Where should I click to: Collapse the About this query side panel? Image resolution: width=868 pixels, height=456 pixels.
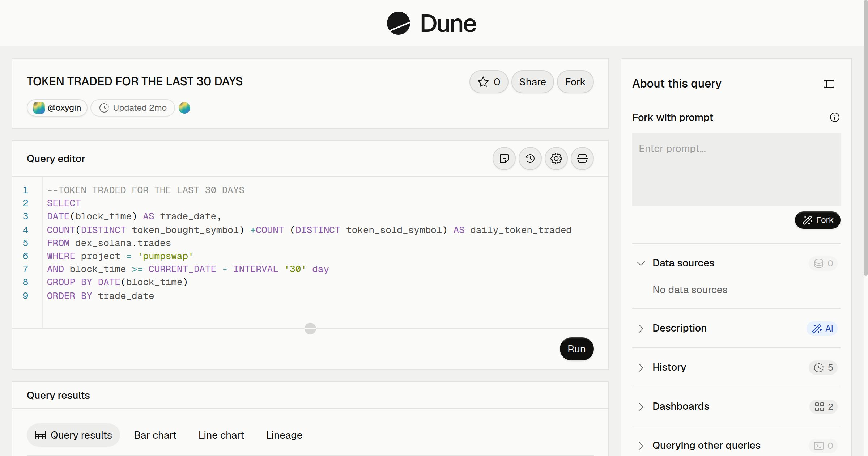click(x=829, y=84)
